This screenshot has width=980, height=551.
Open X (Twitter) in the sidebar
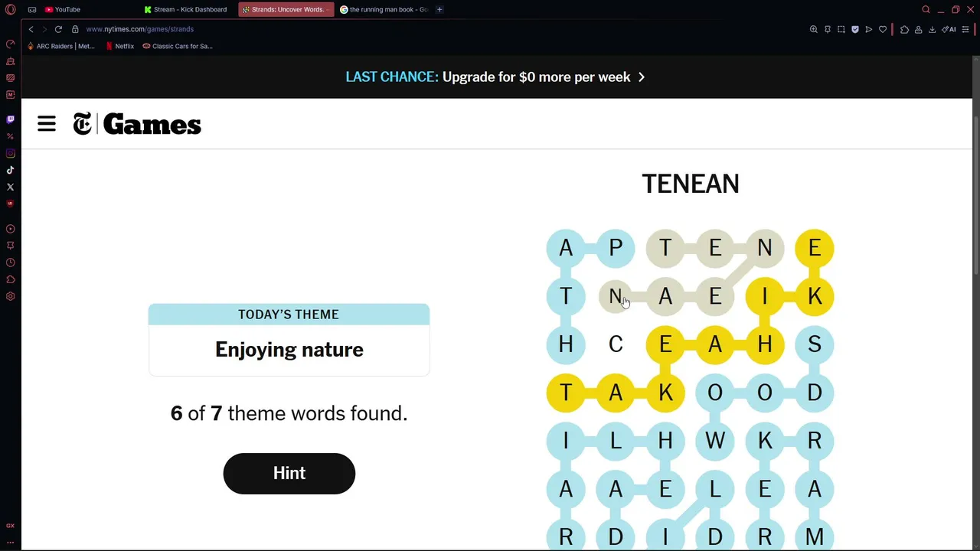pyautogui.click(x=10, y=187)
